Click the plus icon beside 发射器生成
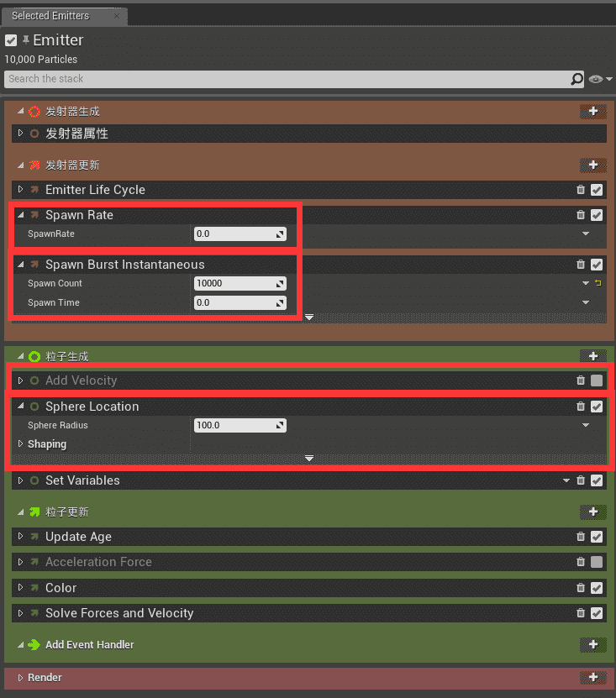Viewport: 616px width, 698px height. tap(592, 111)
